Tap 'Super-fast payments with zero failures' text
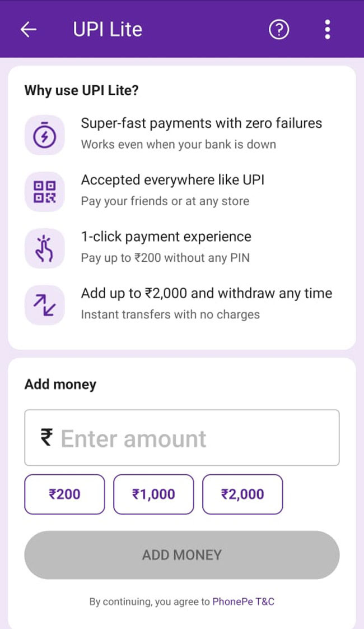This screenshot has height=629, width=364. pyautogui.click(x=202, y=123)
